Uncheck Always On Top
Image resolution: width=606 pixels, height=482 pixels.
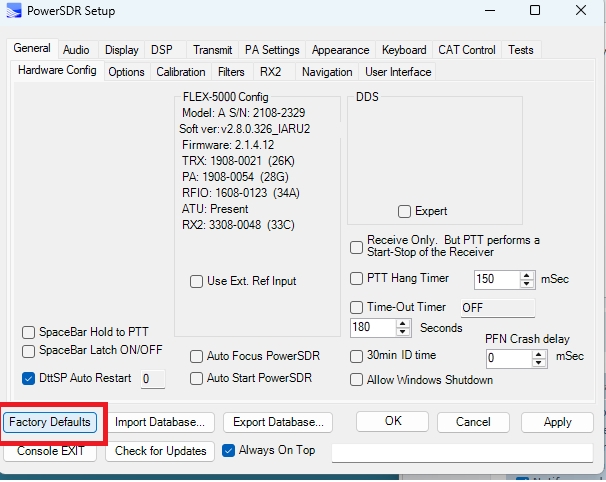tap(228, 450)
